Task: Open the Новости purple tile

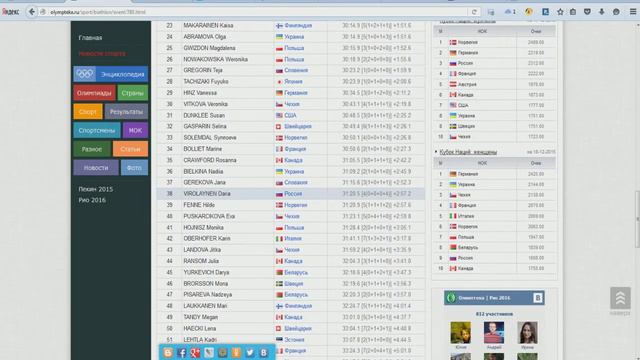Action: (96, 168)
